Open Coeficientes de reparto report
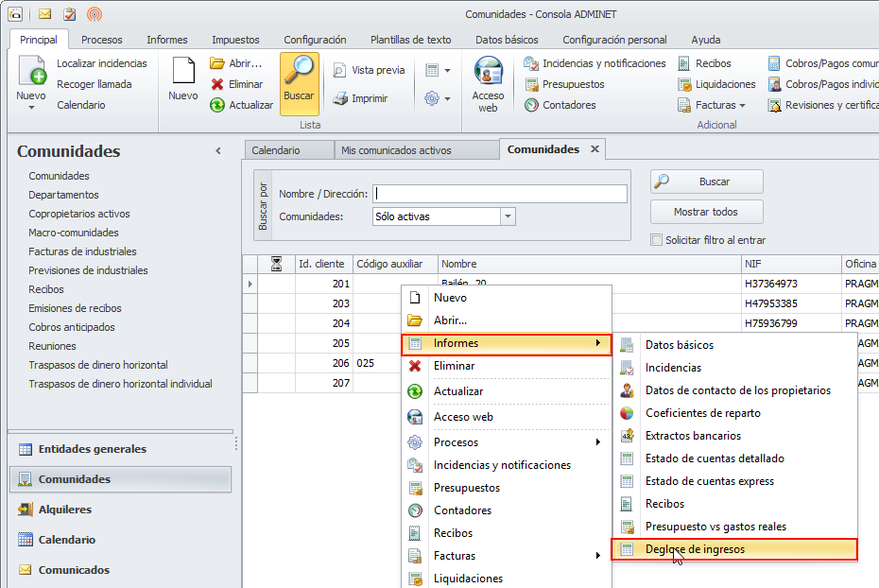This screenshot has width=879, height=588. [x=702, y=413]
